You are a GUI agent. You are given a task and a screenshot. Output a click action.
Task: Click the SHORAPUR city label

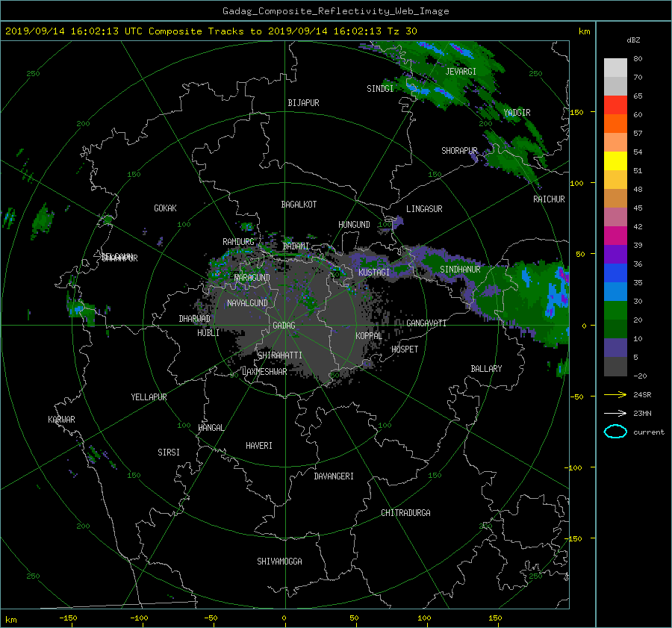[459, 151]
